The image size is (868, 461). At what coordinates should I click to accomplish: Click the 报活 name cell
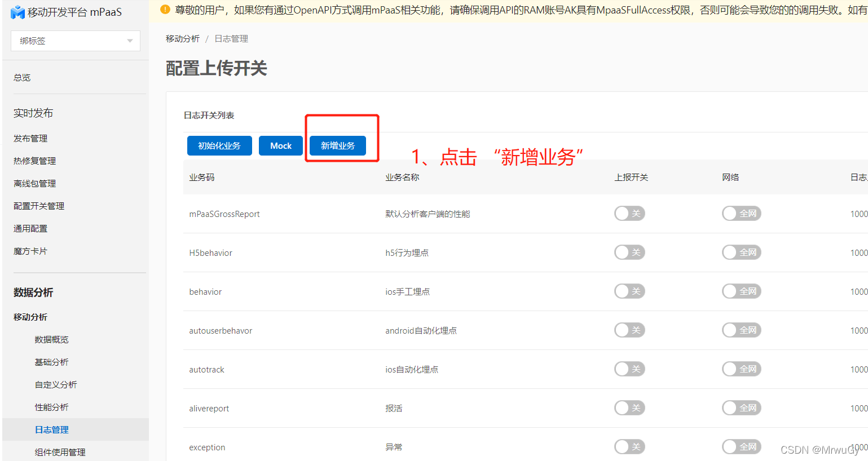click(x=394, y=409)
